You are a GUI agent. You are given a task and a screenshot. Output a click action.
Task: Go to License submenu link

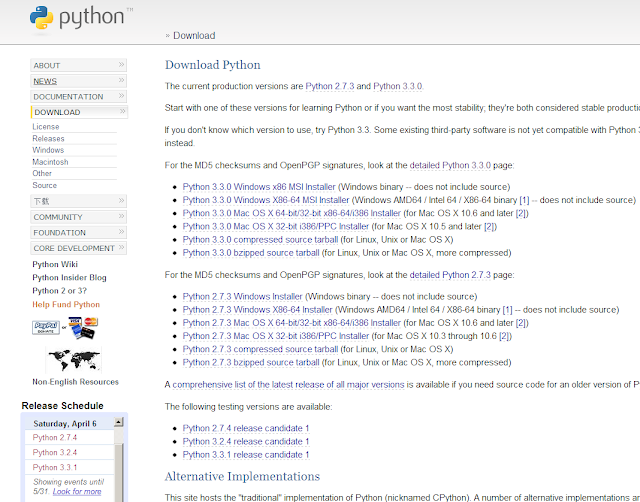tap(46, 127)
